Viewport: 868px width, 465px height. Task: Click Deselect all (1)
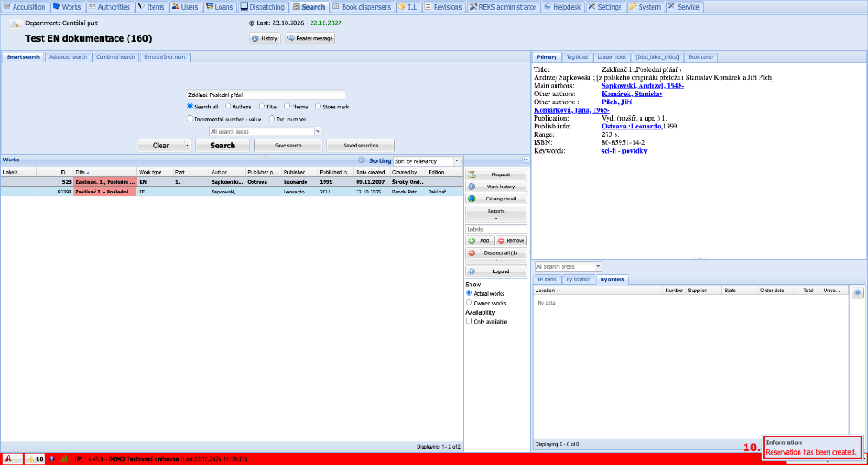496,252
